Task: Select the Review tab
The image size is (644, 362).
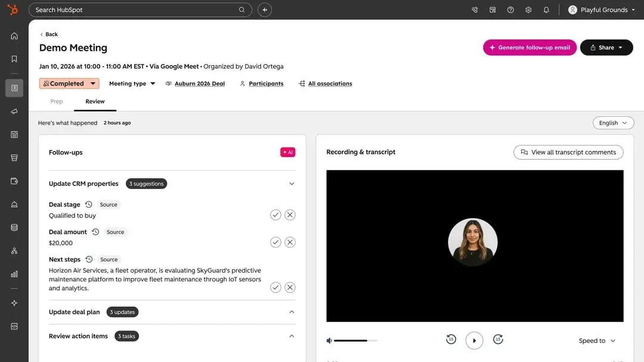Action: click(95, 101)
